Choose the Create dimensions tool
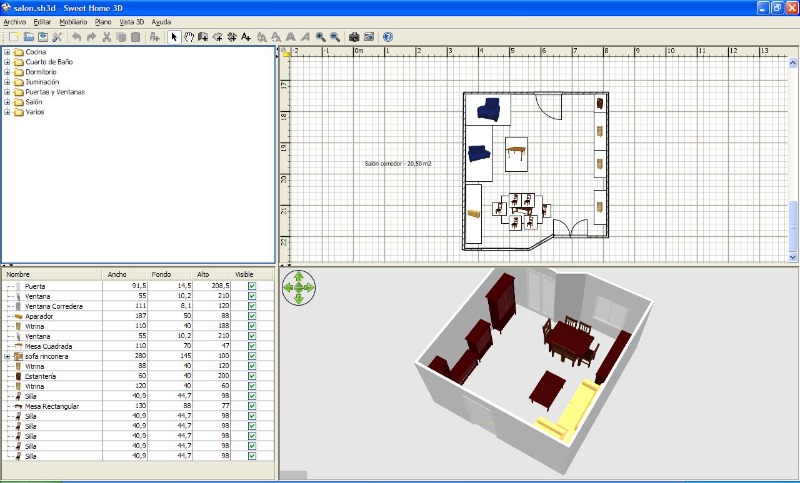 tap(232, 37)
